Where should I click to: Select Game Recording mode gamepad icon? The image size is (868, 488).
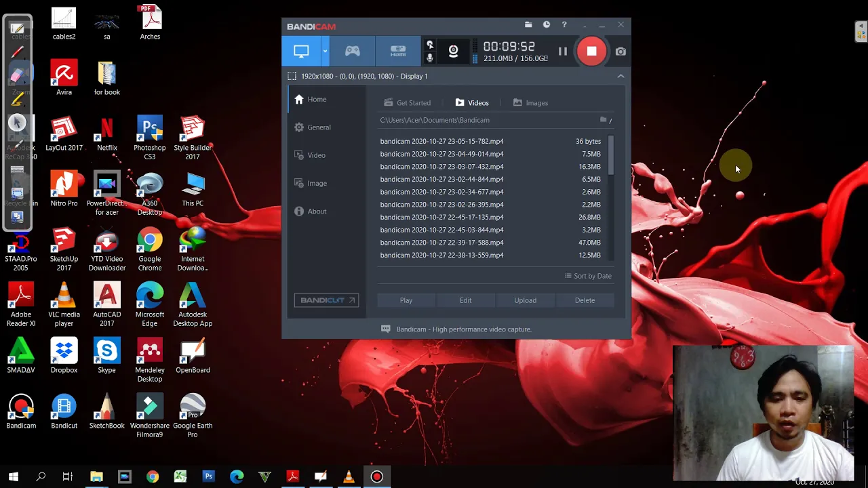(x=353, y=52)
